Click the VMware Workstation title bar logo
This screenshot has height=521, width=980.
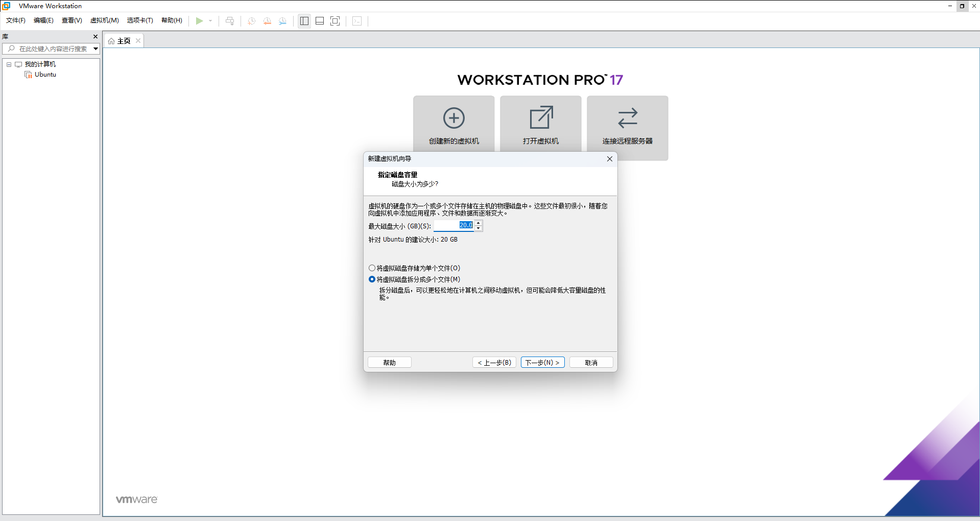6,6
